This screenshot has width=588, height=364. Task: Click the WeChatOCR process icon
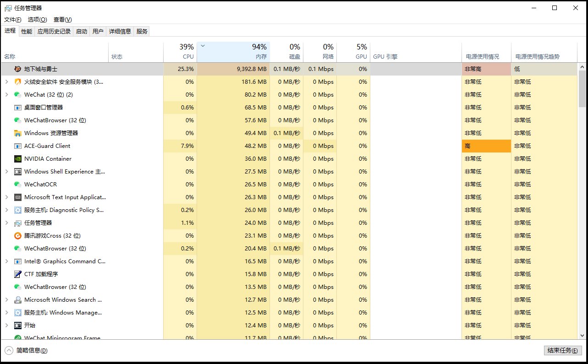click(17, 184)
